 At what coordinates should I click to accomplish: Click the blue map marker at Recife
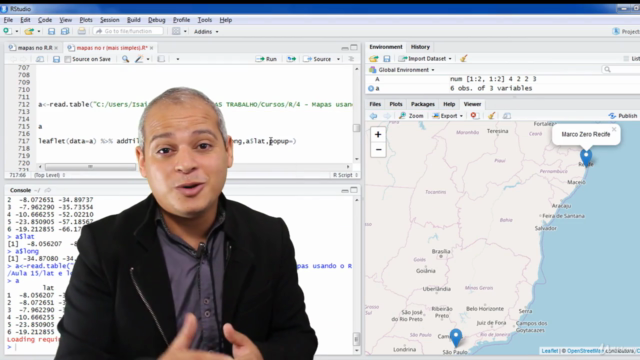(586, 158)
